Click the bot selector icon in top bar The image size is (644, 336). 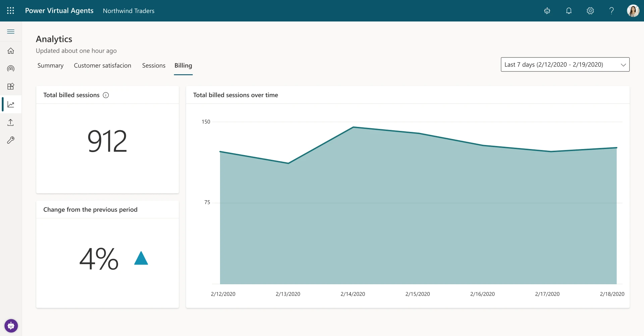pos(547,10)
